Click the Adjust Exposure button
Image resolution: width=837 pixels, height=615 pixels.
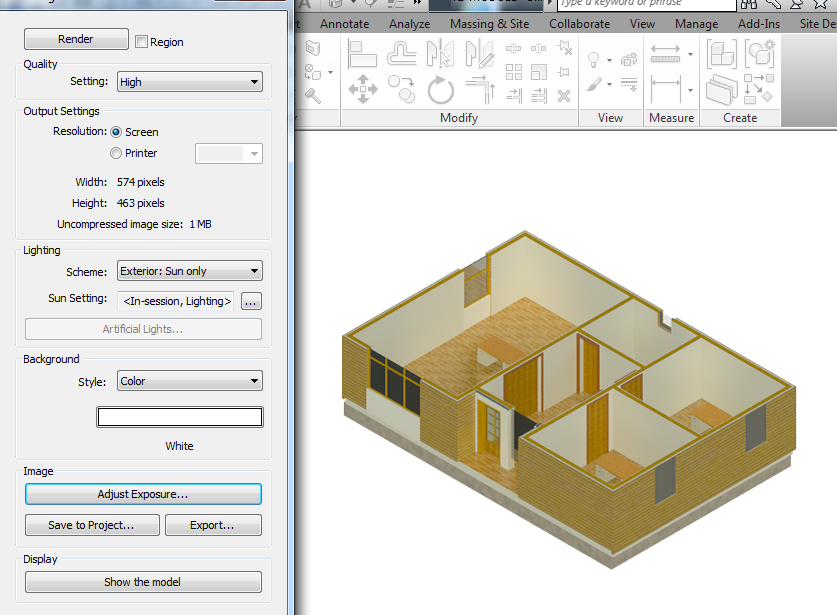pyautogui.click(x=143, y=494)
